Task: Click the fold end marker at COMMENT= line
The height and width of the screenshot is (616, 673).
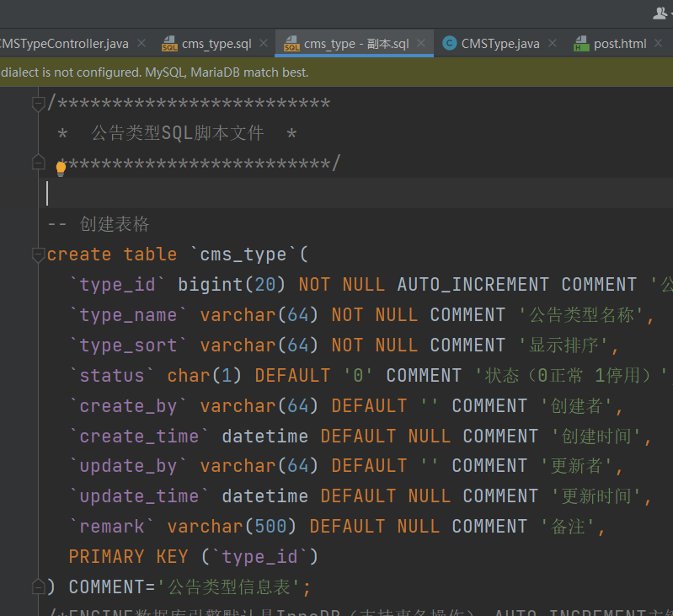Action: pyautogui.click(x=38, y=587)
